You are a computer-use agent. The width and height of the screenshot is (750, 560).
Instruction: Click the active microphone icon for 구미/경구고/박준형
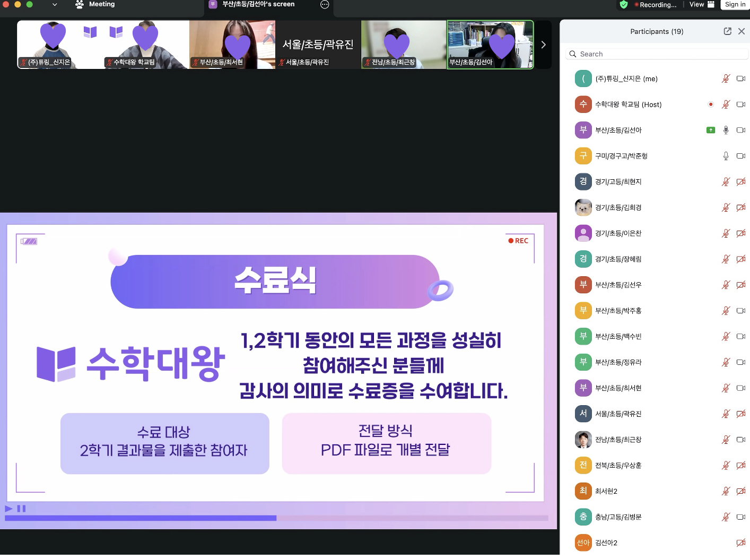pyautogui.click(x=726, y=156)
